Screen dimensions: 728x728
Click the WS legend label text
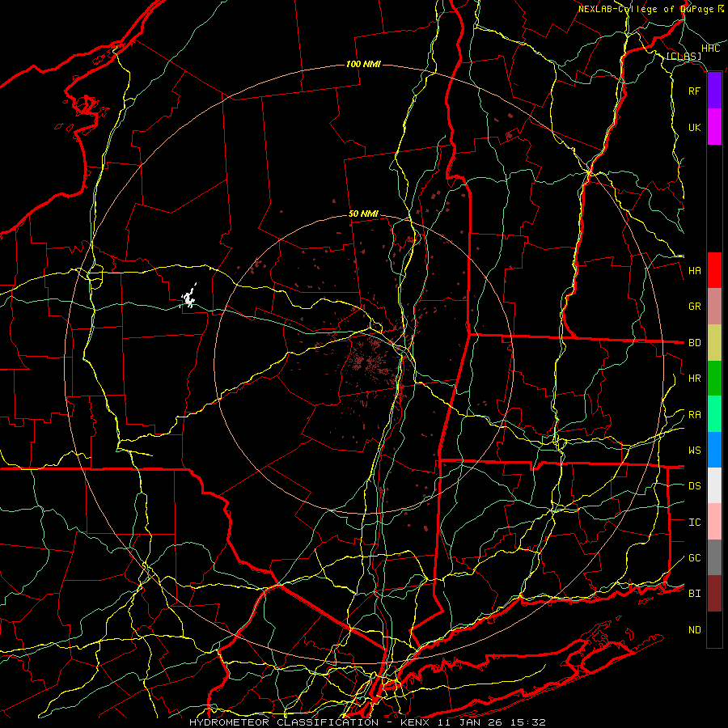(695, 451)
